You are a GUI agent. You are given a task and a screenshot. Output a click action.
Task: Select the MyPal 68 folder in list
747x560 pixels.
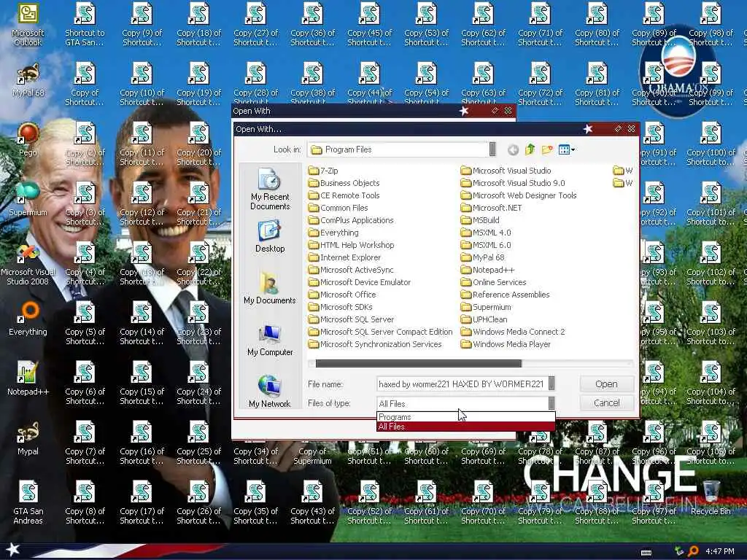click(483, 257)
